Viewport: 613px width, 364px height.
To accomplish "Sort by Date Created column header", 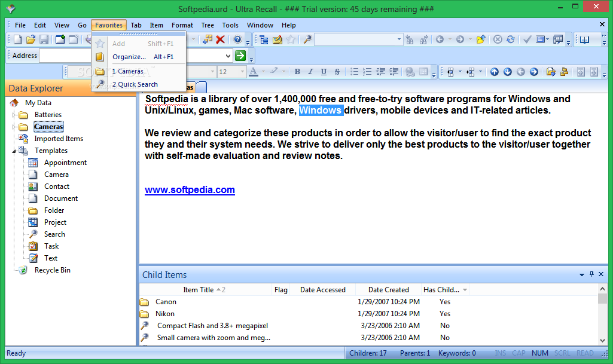I will [x=389, y=290].
